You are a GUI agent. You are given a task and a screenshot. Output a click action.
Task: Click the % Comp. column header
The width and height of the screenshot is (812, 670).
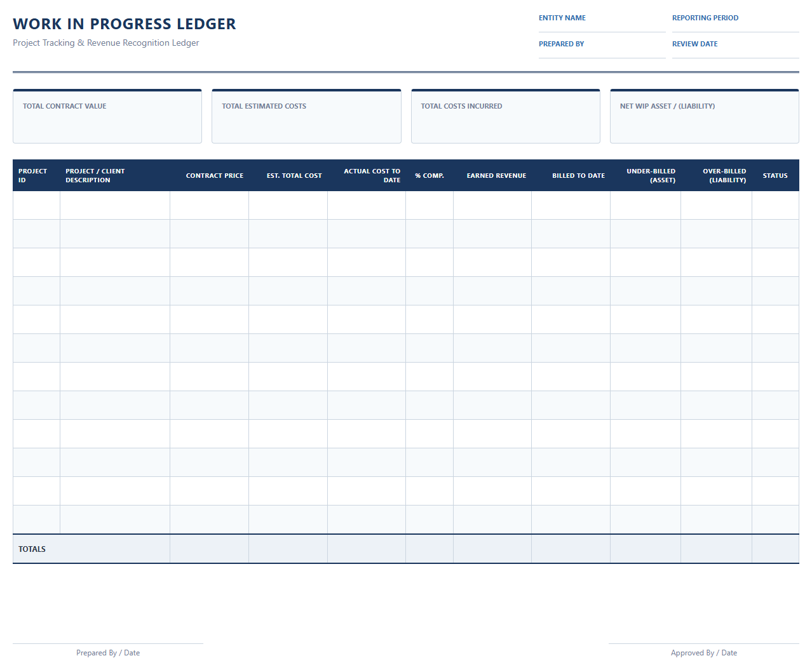[x=430, y=175]
